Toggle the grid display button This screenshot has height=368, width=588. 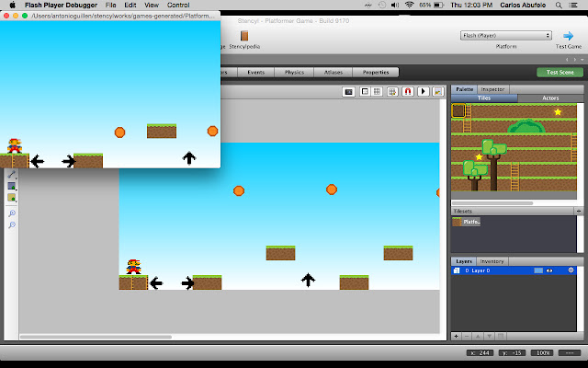377,92
